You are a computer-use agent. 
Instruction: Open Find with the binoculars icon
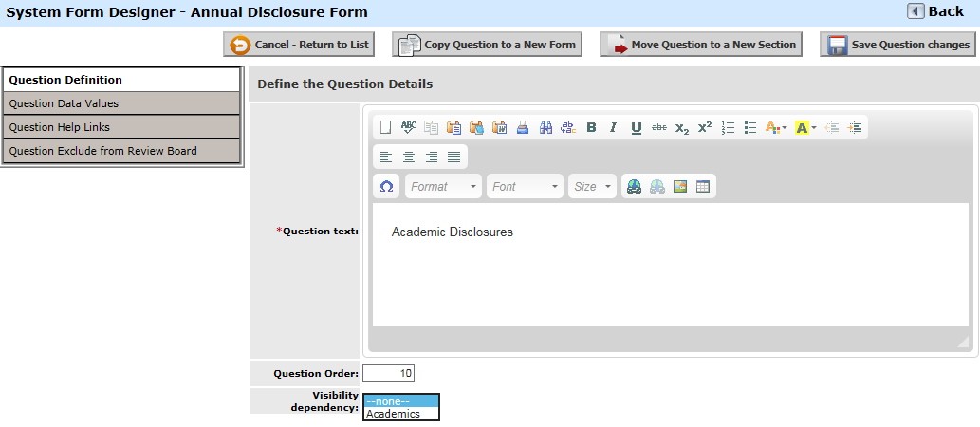545,127
